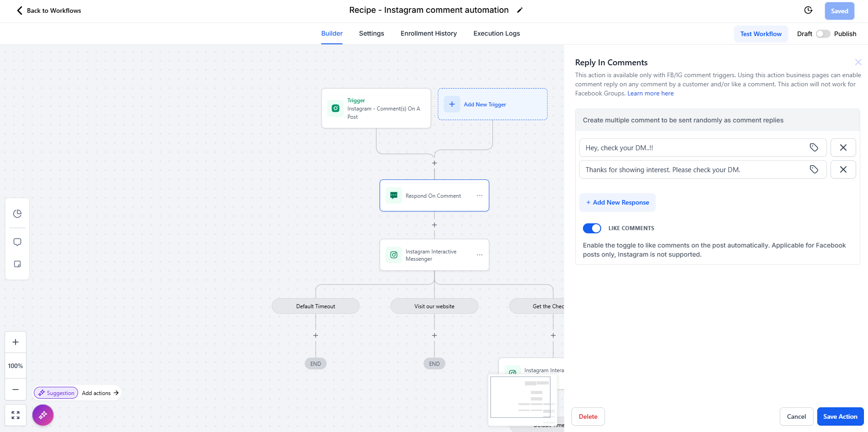
Task: Open the version history clock icon
Action: pyautogui.click(x=808, y=11)
